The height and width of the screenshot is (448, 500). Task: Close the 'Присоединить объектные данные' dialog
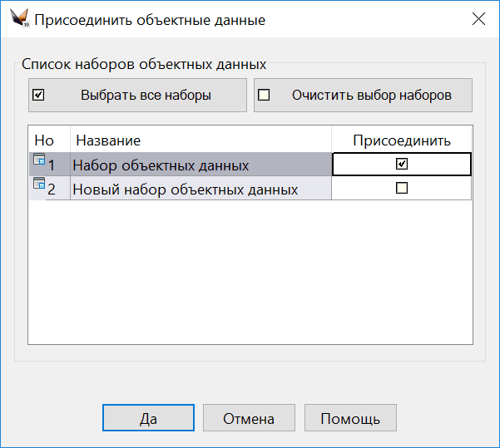(x=478, y=19)
